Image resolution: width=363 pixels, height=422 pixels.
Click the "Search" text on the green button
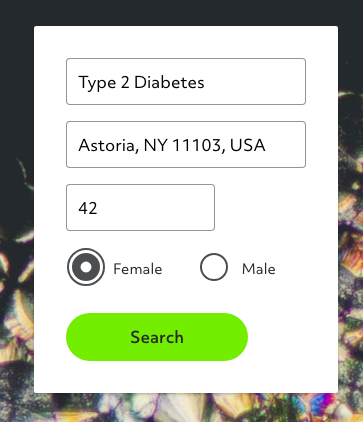[x=157, y=337]
